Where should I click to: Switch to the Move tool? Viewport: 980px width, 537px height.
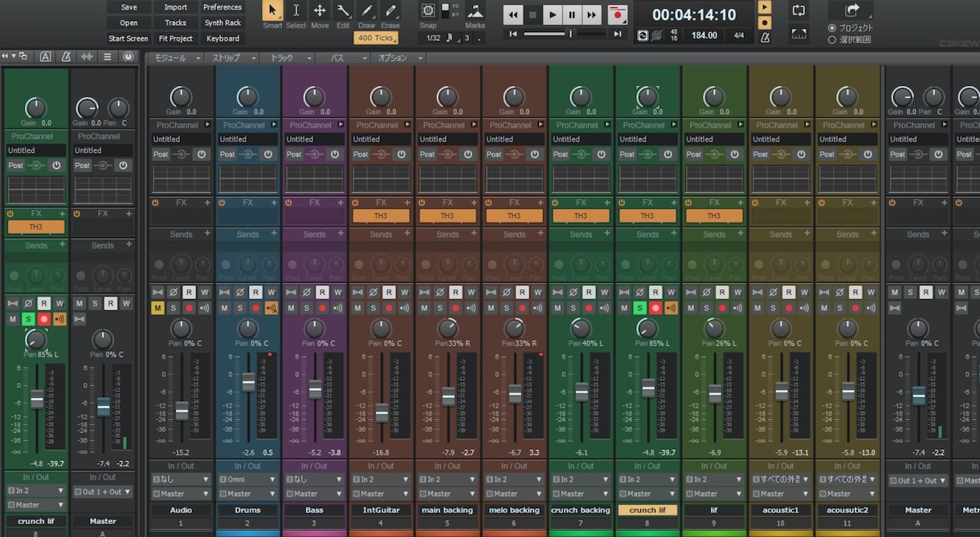pos(320,10)
